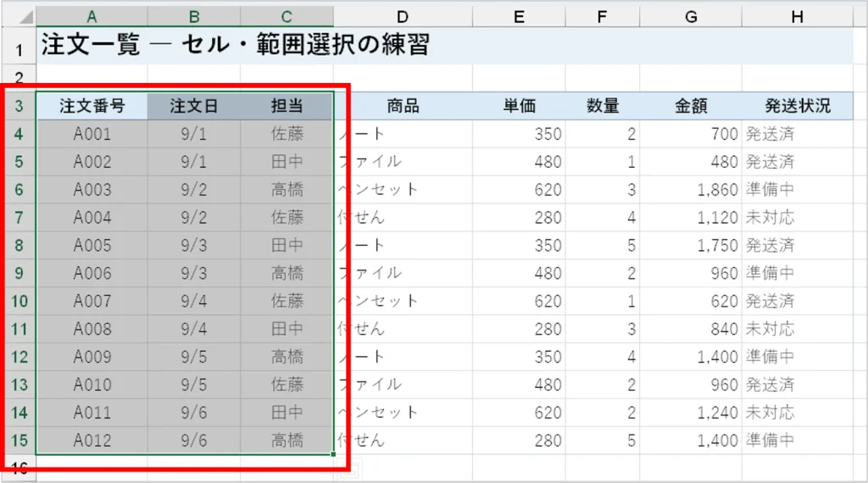
Task: Click 準備中 status in row A003
Action: pyautogui.click(x=797, y=190)
